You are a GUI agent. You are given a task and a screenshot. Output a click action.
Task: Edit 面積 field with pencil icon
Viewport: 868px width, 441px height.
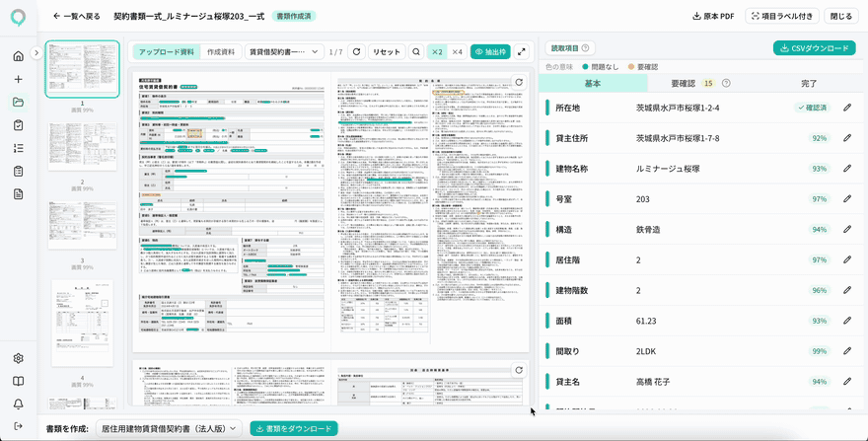(x=847, y=321)
